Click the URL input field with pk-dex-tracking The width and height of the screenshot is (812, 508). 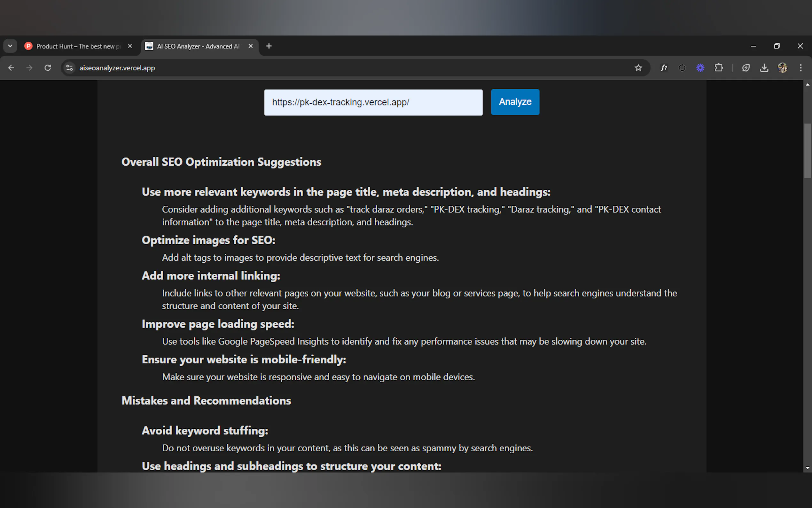click(x=373, y=102)
